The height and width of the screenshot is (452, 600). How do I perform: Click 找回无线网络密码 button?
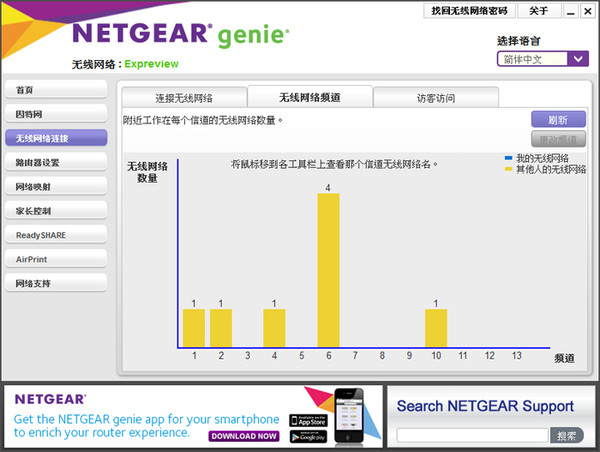point(469,11)
